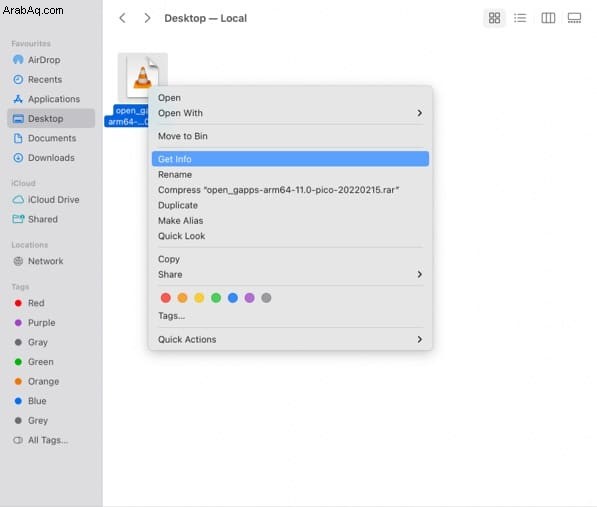Switch to icon grid view
The height and width of the screenshot is (507, 597).
(494, 18)
